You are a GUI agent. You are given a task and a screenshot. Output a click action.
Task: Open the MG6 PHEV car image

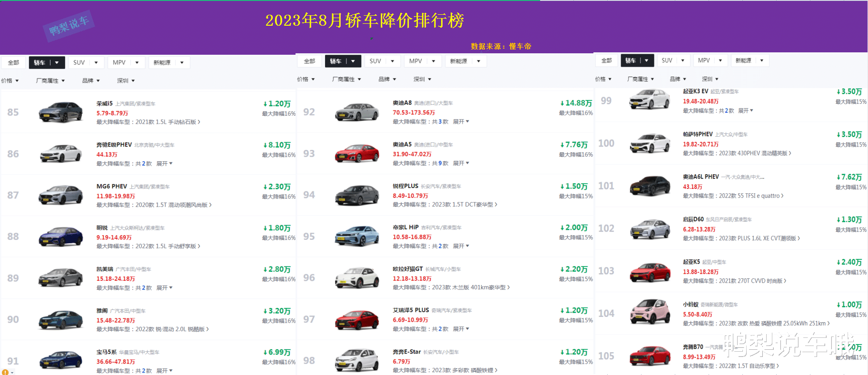pyautogui.click(x=60, y=195)
